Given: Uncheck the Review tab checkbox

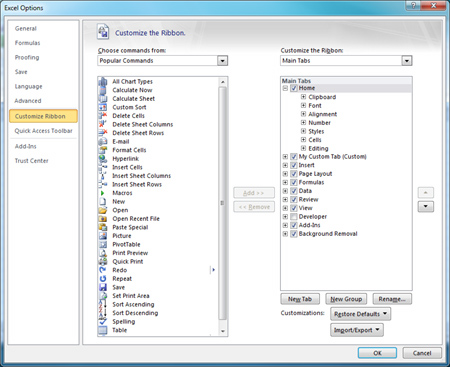Looking at the screenshot, I should tap(294, 200).
